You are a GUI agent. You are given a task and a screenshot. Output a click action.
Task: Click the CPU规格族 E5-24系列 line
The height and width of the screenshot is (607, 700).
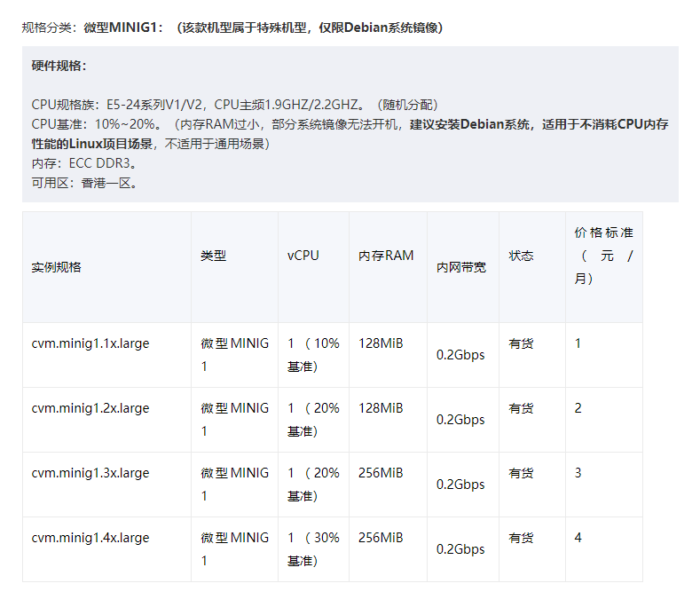[x=235, y=105]
